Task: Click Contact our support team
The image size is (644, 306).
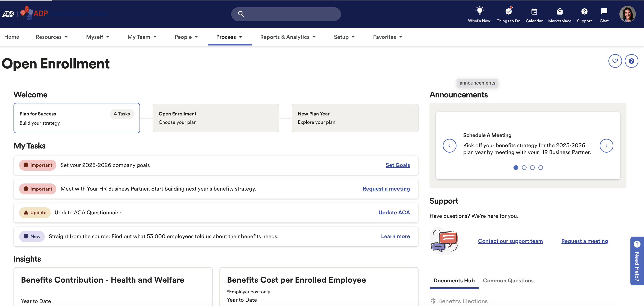Action: click(x=510, y=241)
